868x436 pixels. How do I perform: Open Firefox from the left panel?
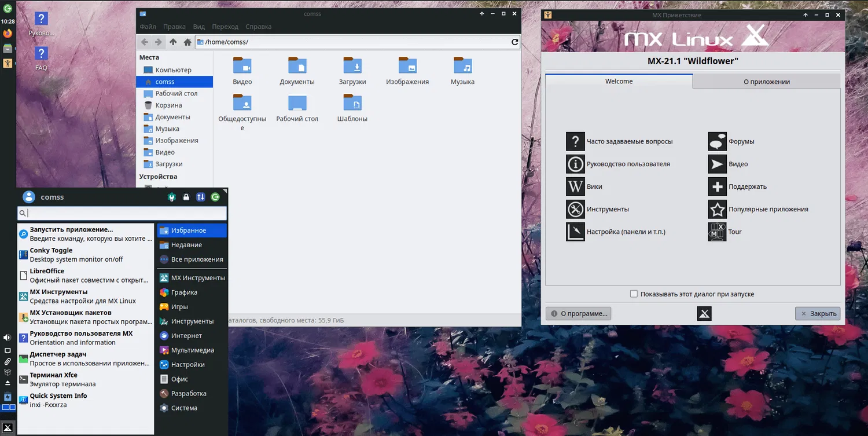click(x=8, y=34)
